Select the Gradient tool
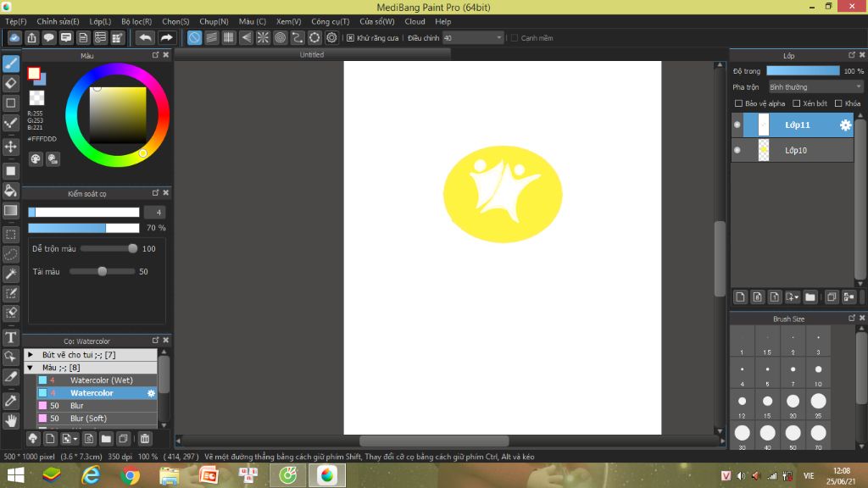868x488 pixels. (11, 211)
